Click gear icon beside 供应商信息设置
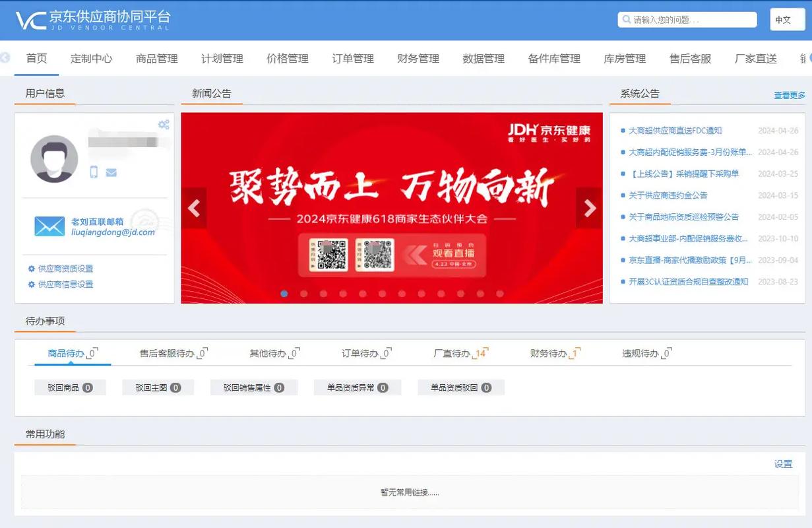 31,284
